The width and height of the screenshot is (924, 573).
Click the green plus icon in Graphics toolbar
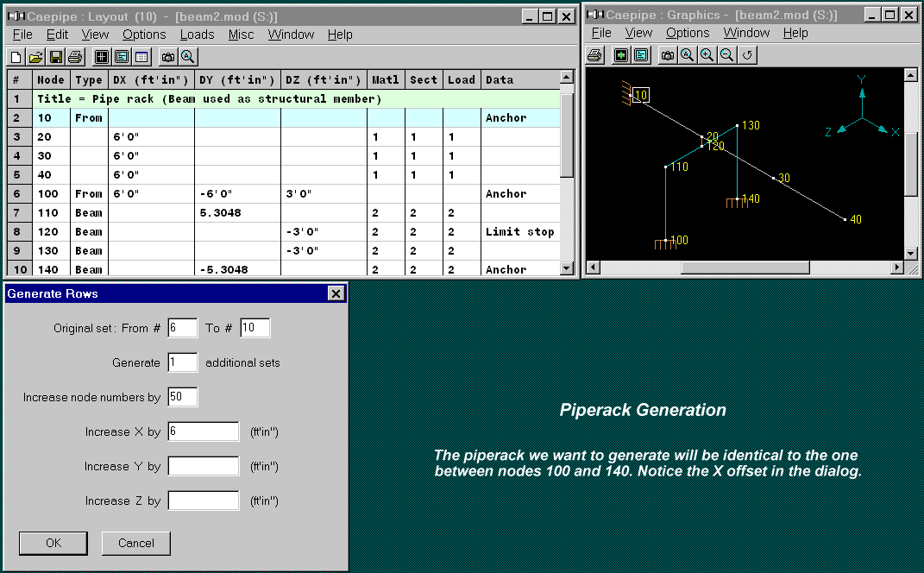[x=621, y=55]
